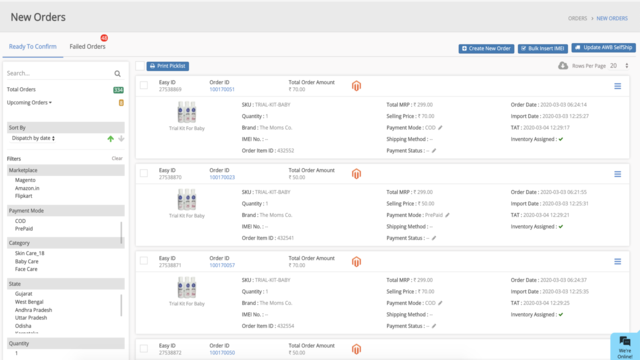Viewport: 640px width, 360px height.
Task: Go to ORDERS breadcrumb
Action: [x=577, y=18]
